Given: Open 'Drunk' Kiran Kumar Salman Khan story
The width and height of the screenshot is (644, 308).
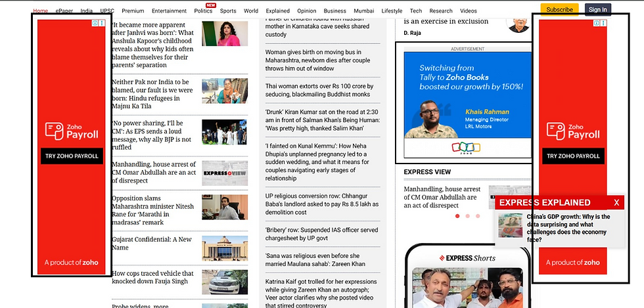Looking at the screenshot, I should (x=323, y=120).
